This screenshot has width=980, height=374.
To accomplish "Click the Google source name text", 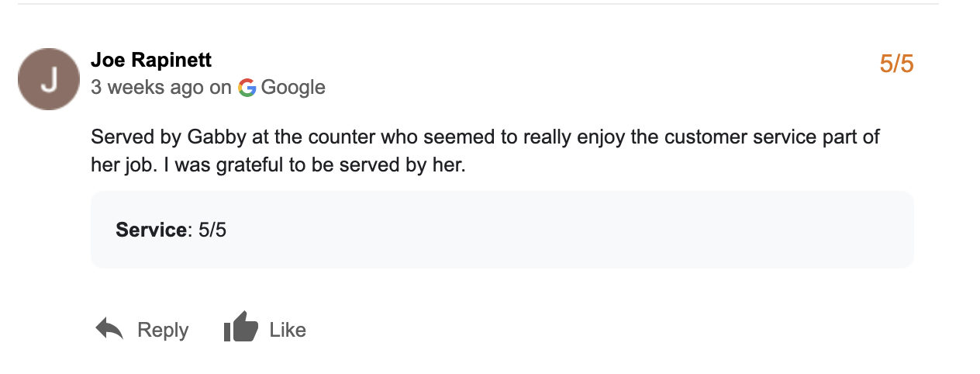I will (293, 88).
